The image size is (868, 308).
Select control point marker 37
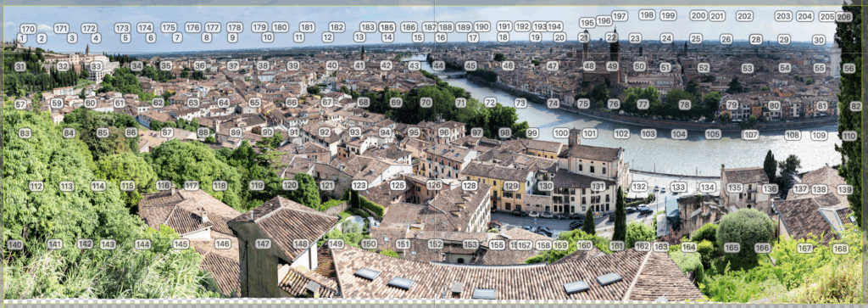click(x=233, y=65)
